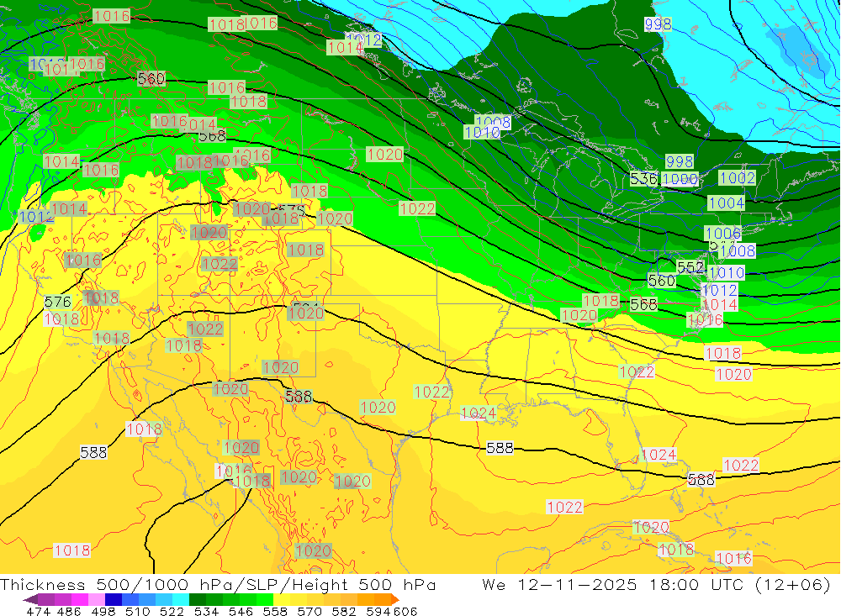Image resolution: width=841 pixels, height=616 pixels.
Task: Click the 588 label in the Gulf of Mexico
Action: click(x=500, y=448)
